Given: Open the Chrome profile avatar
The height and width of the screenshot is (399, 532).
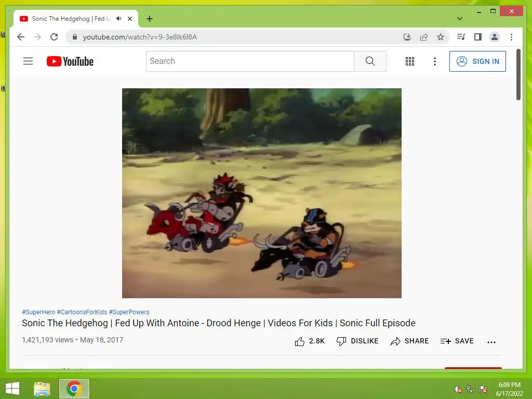Looking at the screenshot, I should (x=495, y=37).
